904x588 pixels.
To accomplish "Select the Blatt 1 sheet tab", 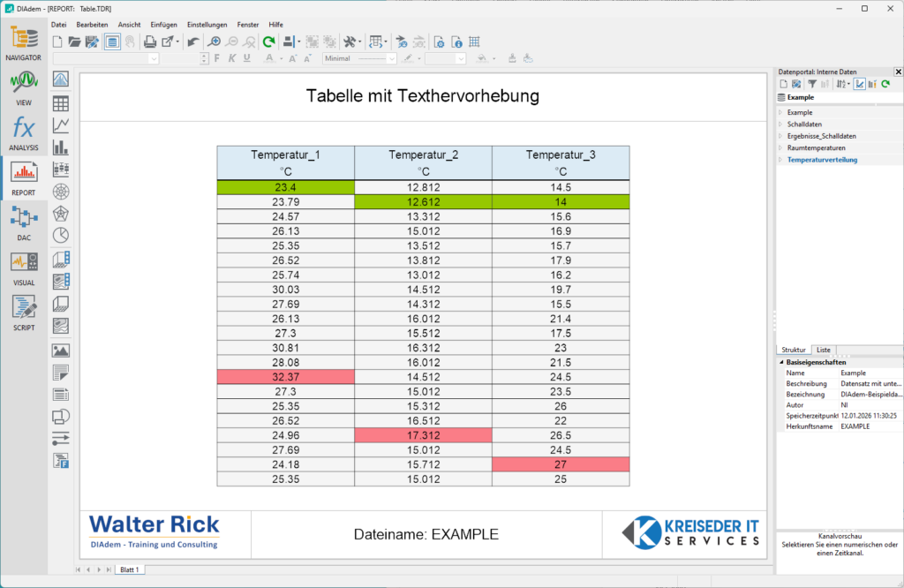I will 129,569.
